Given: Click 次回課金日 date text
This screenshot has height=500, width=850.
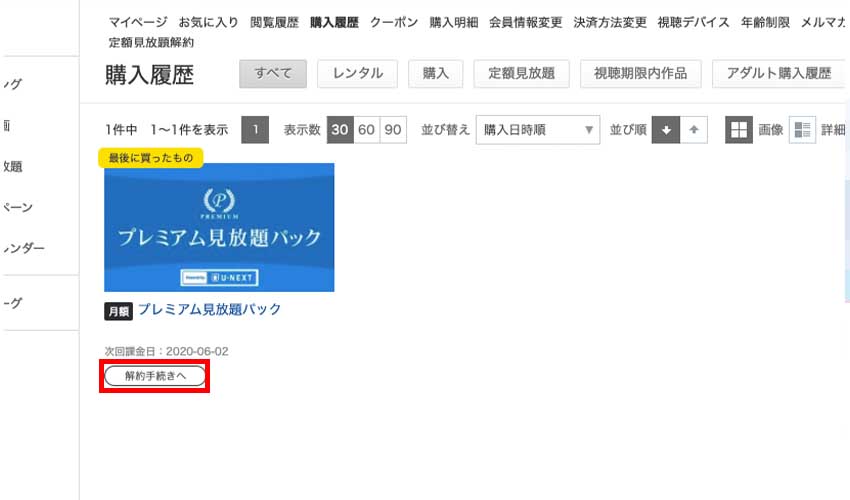Looking at the screenshot, I should point(166,351).
